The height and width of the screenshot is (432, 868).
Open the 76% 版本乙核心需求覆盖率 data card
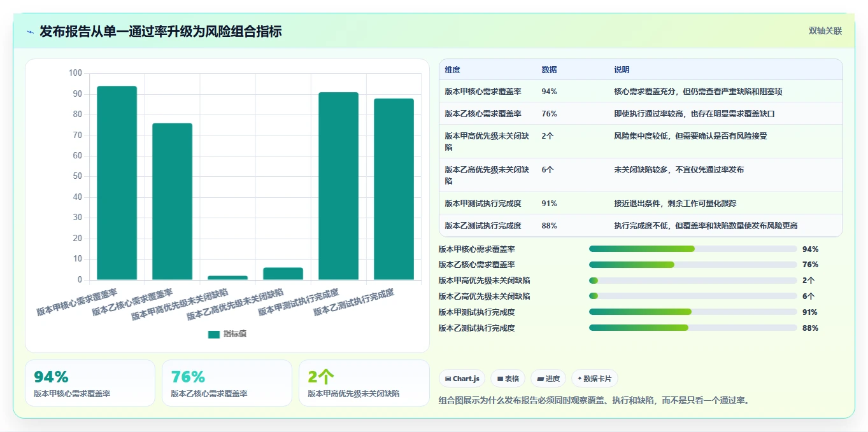click(x=227, y=383)
